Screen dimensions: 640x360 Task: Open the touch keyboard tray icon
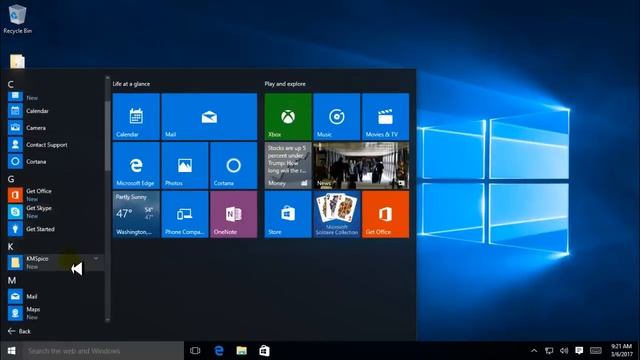596,351
